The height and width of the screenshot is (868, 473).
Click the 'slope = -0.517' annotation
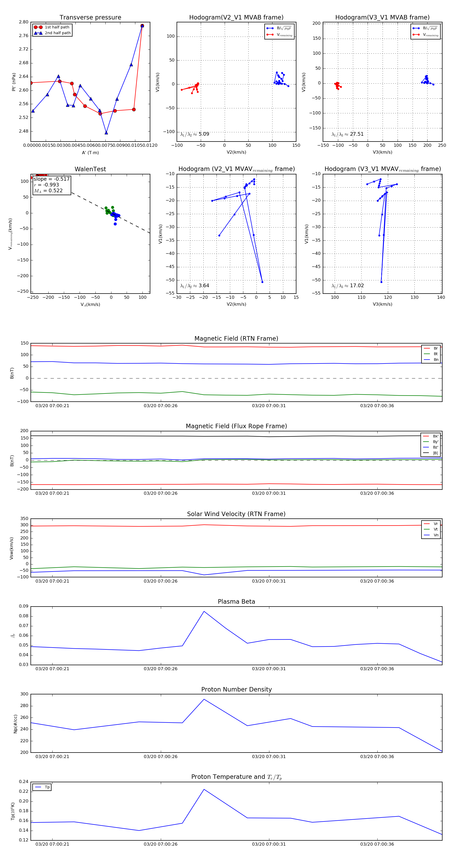click(x=52, y=179)
